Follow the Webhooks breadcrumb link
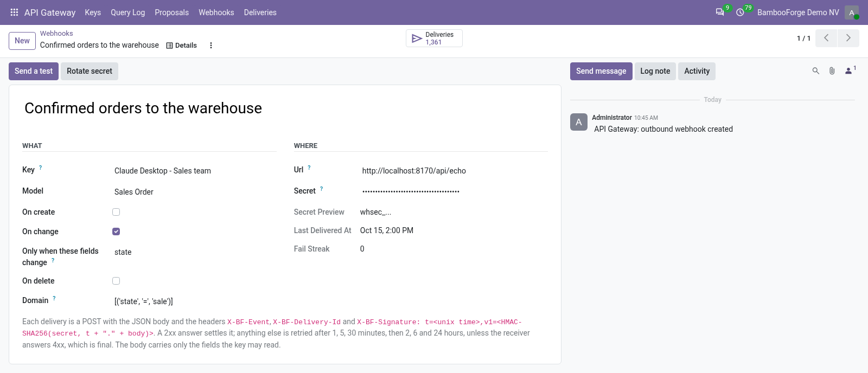The width and height of the screenshot is (868, 373). click(56, 34)
